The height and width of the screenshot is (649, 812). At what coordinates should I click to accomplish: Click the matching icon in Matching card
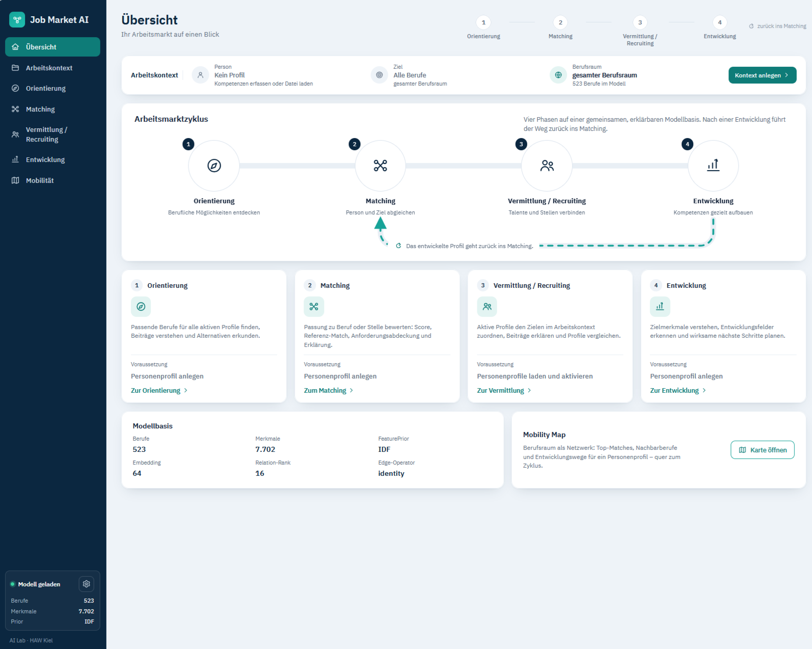[x=314, y=307]
